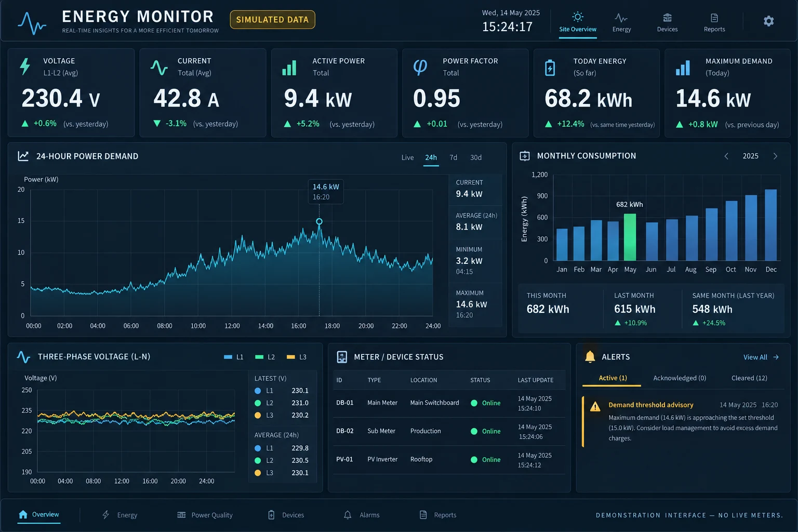Click the Power Quality icon in footer
This screenshot has width=798, height=532.
pos(181,515)
